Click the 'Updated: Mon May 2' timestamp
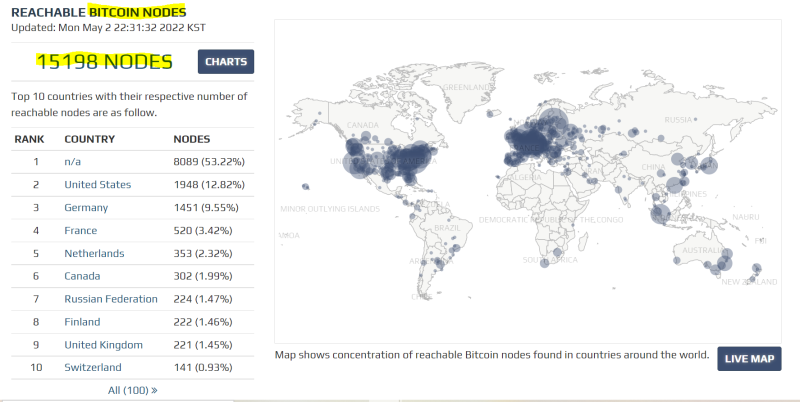Image resolution: width=800 pixels, height=402 pixels. [x=108, y=28]
